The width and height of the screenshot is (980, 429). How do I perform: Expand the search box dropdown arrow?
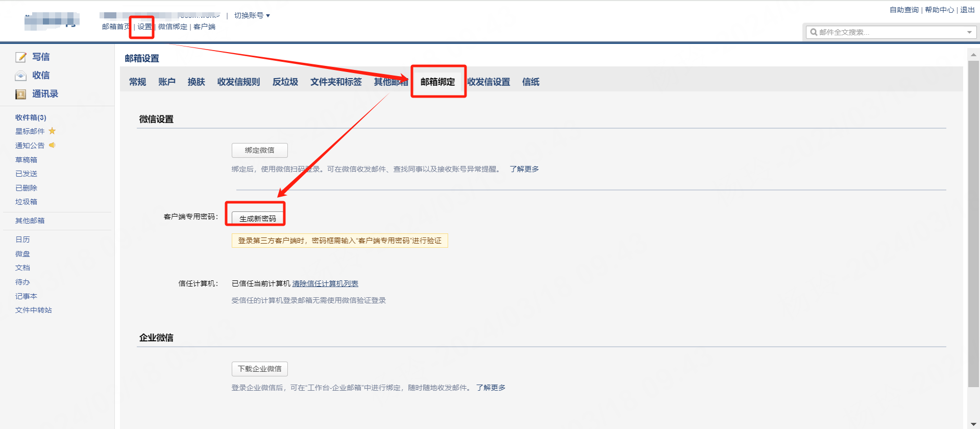pyautogui.click(x=969, y=32)
